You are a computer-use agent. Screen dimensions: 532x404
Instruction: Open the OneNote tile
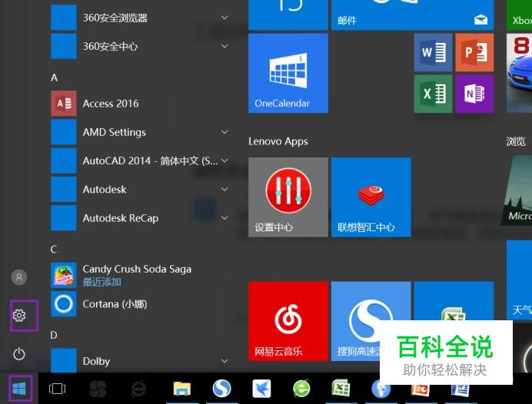pos(474,94)
